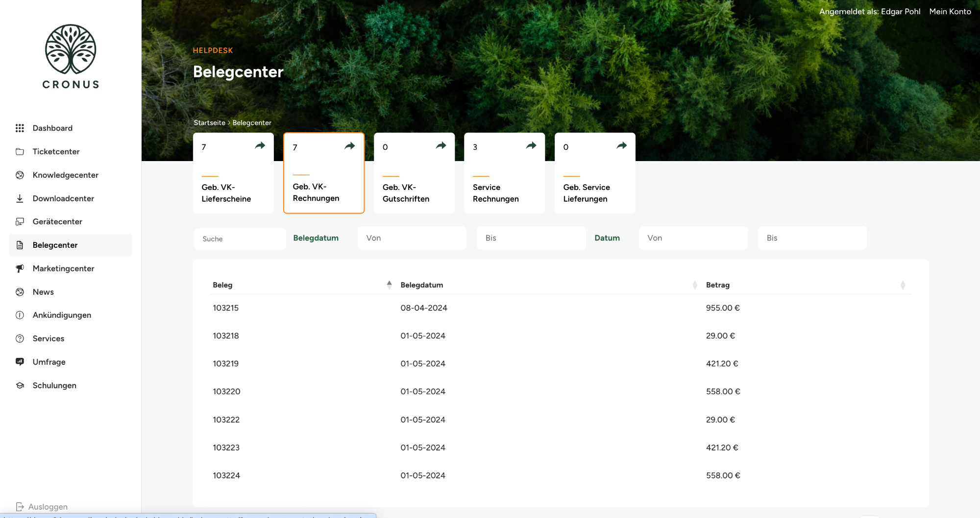This screenshot has width=980, height=518.
Task: Open document row 103220
Action: point(226,392)
